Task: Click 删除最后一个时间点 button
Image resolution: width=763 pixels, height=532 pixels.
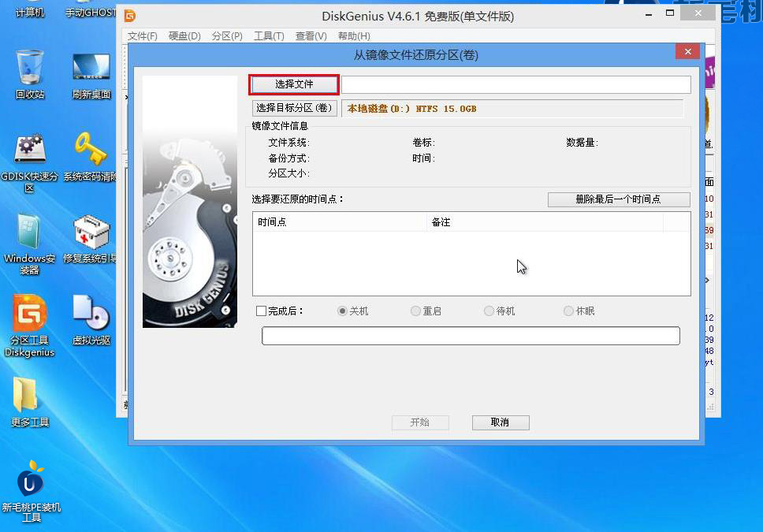Action: (619, 199)
